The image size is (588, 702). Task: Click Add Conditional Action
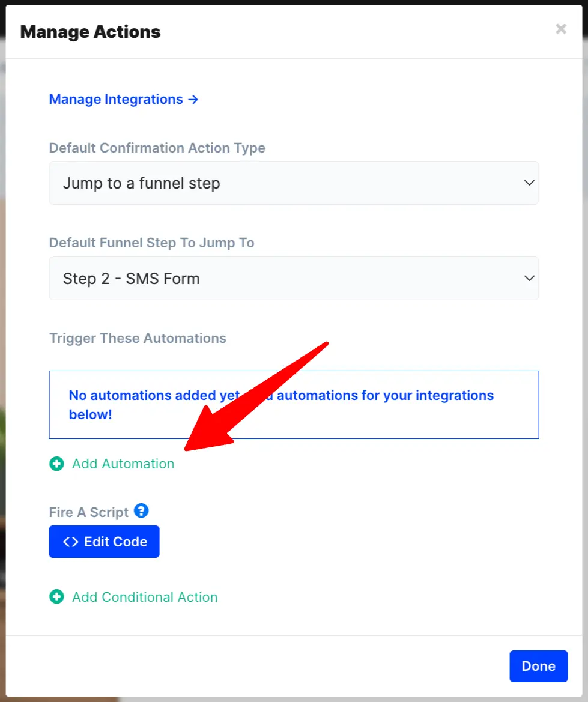(145, 597)
